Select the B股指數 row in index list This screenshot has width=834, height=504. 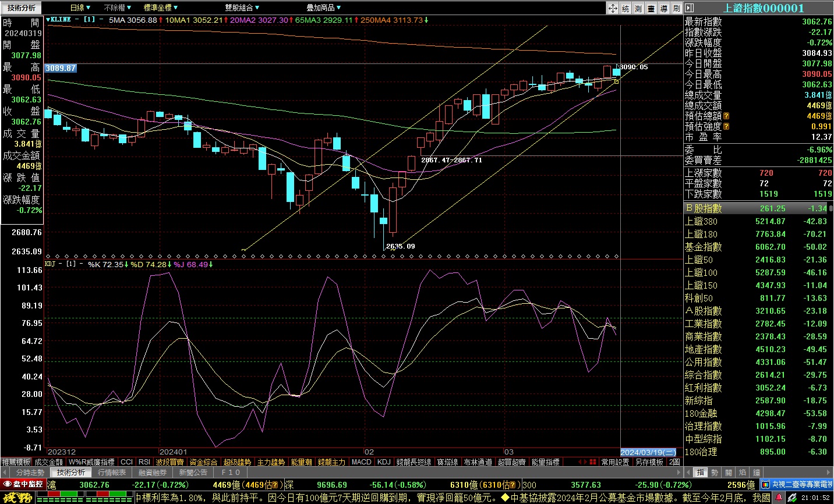click(757, 208)
